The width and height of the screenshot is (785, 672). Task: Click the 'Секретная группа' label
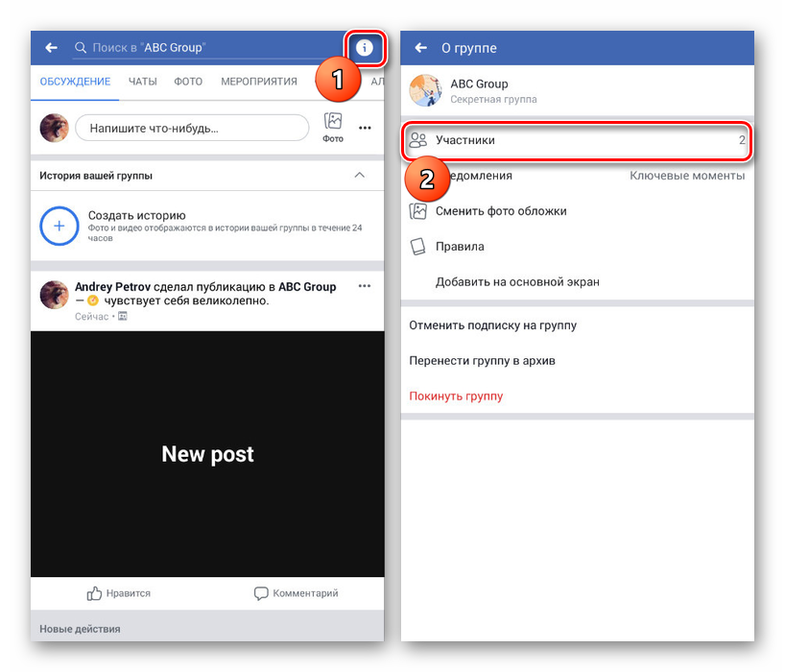click(x=493, y=99)
